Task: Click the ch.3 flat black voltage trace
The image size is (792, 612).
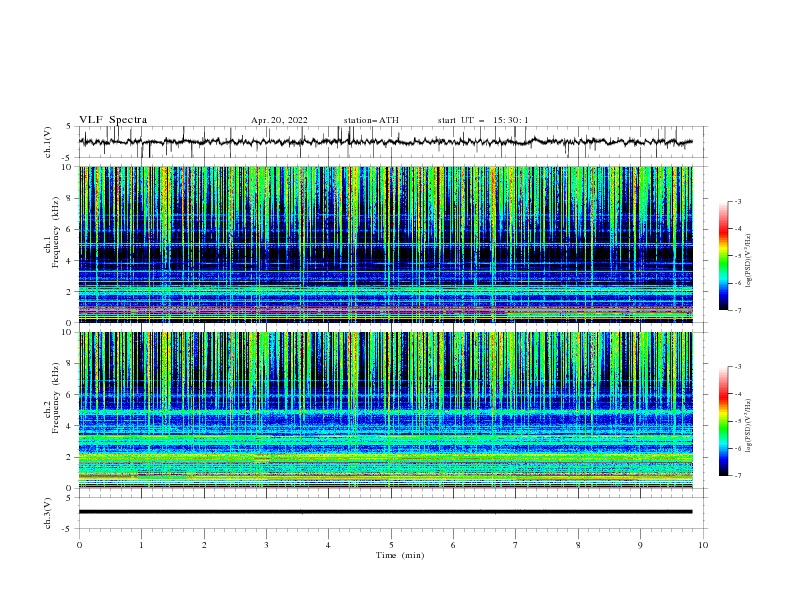Action: tap(385, 512)
